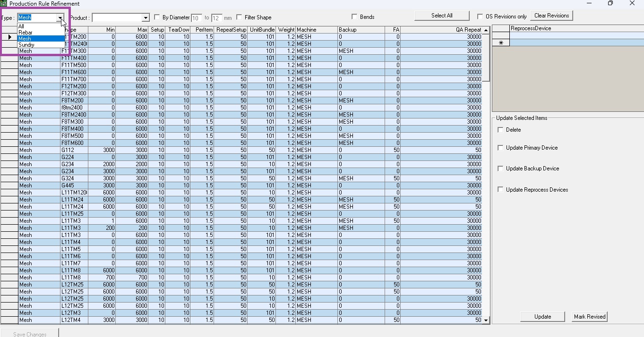
Task: Check Update Primary Device
Action: (501, 148)
